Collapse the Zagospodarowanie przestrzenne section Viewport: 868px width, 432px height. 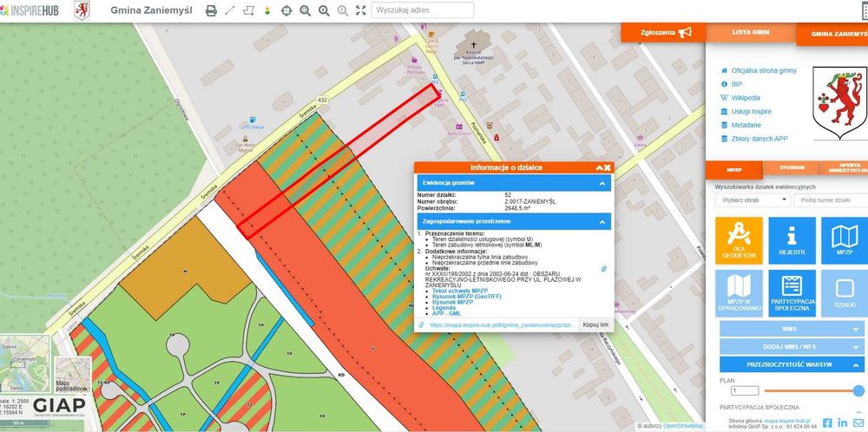tap(602, 221)
